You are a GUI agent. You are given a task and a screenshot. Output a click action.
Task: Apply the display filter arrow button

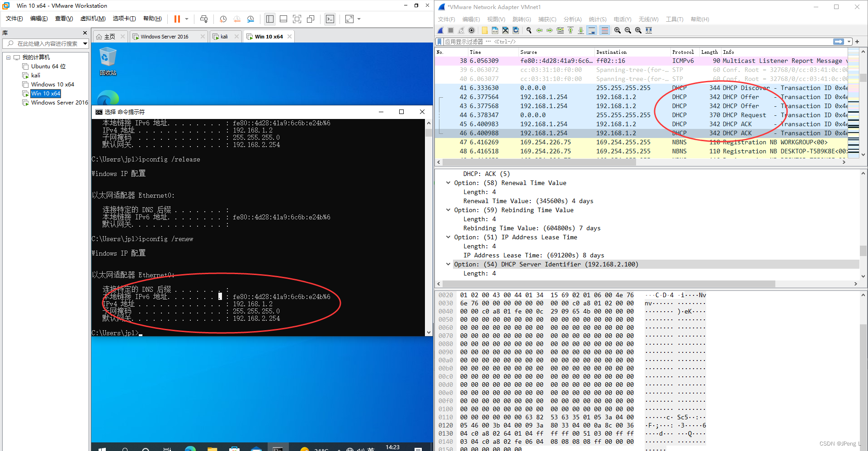pyautogui.click(x=839, y=42)
